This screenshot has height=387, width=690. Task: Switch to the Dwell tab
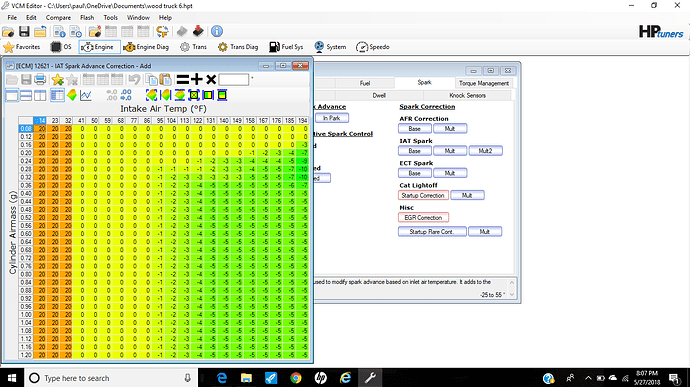[x=379, y=95]
